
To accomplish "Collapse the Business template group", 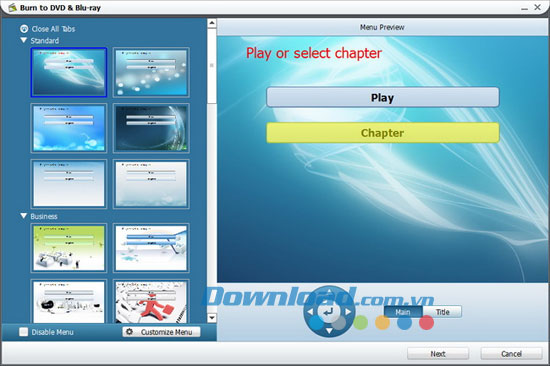I will [24, 216].
